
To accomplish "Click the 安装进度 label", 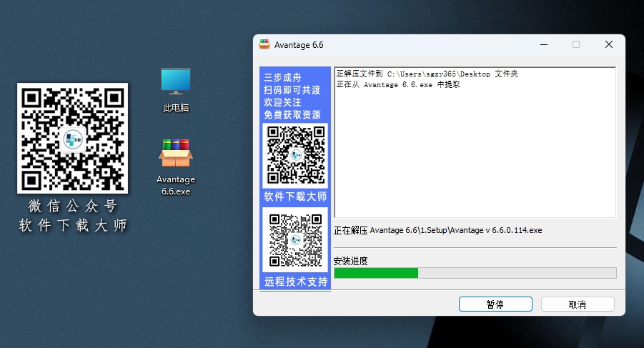I will [350, 261].
